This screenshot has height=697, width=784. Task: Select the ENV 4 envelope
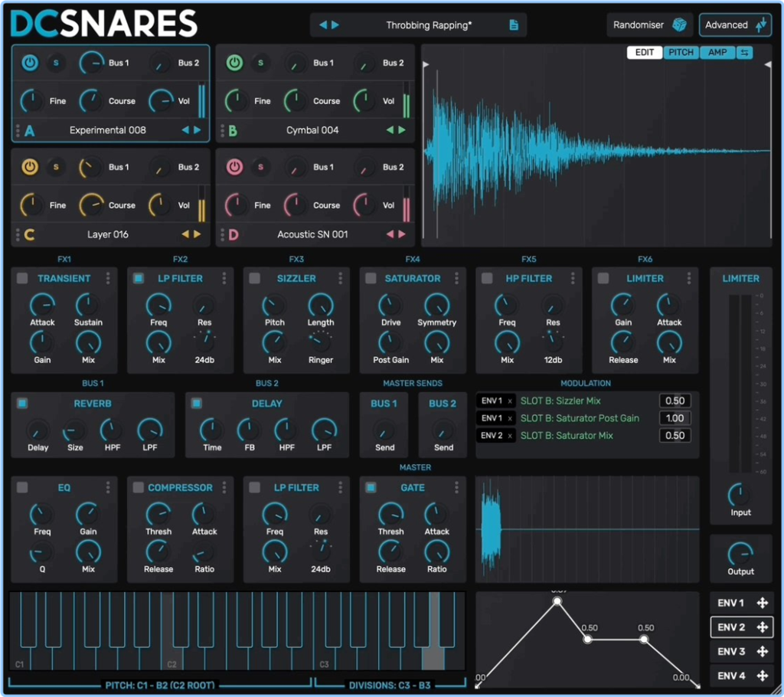[731, 676]
